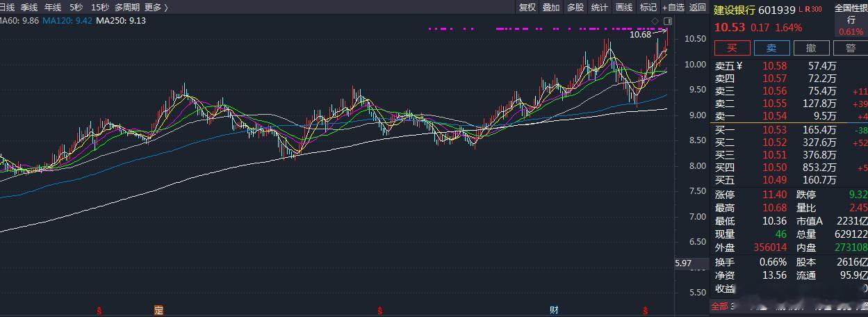This screenshot has width=868, height=317.
Task: Click the diamond icon above the chart
Action: [655, 21]
